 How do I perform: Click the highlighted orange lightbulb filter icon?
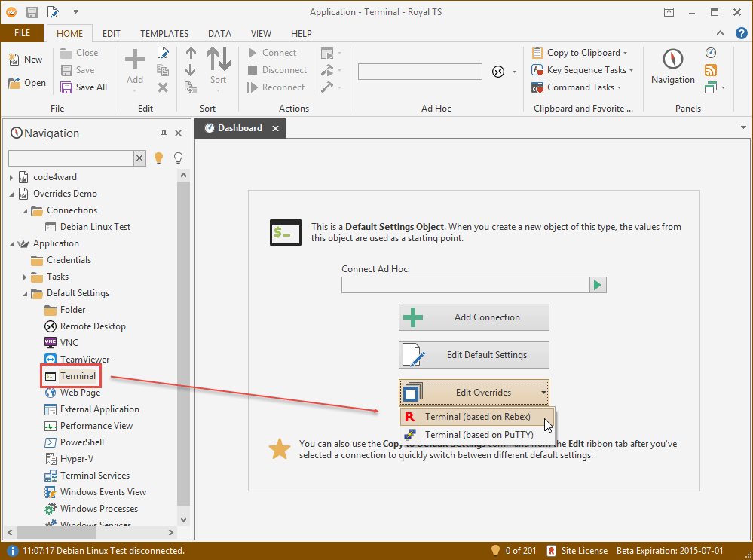tap(158, 158)
